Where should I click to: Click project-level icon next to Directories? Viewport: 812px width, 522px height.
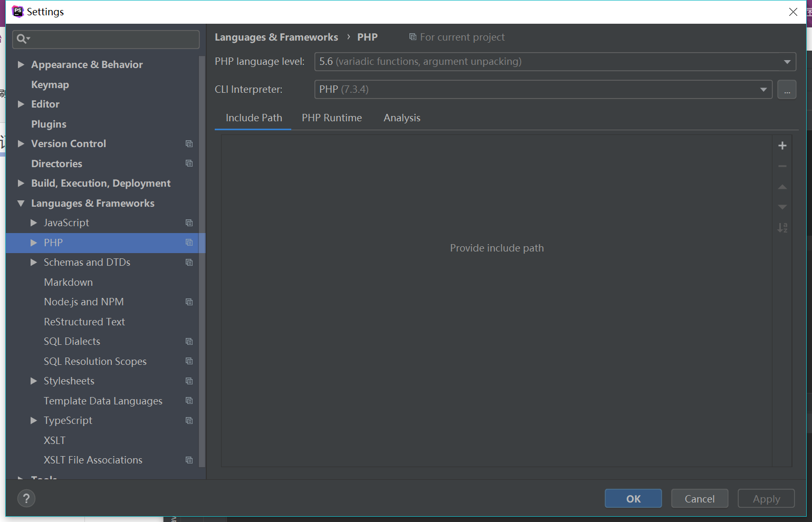click(189, 163)
